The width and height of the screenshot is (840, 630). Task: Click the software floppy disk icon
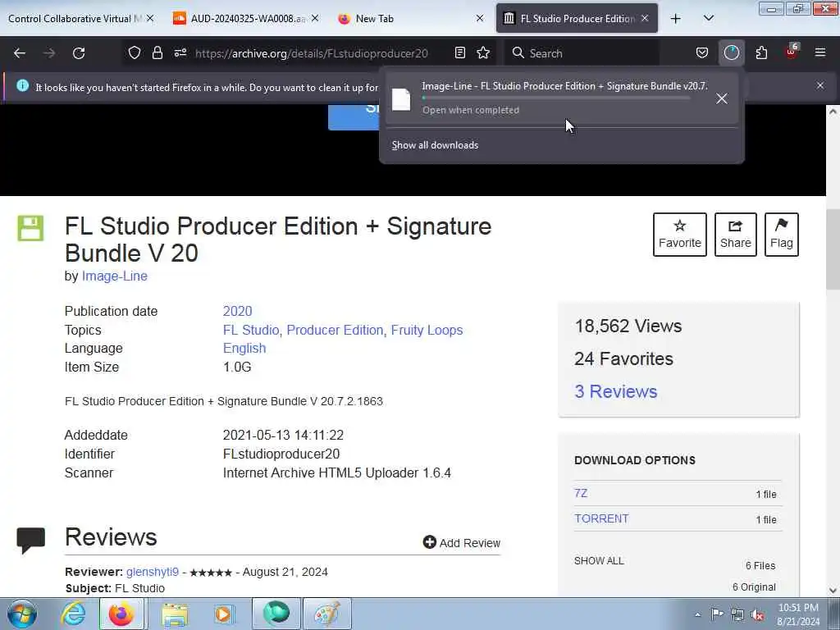30,228
